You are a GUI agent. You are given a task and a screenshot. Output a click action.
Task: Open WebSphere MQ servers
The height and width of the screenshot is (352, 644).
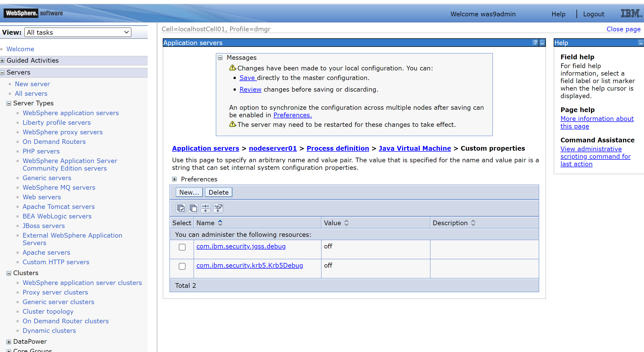click(x=59, y=187)
